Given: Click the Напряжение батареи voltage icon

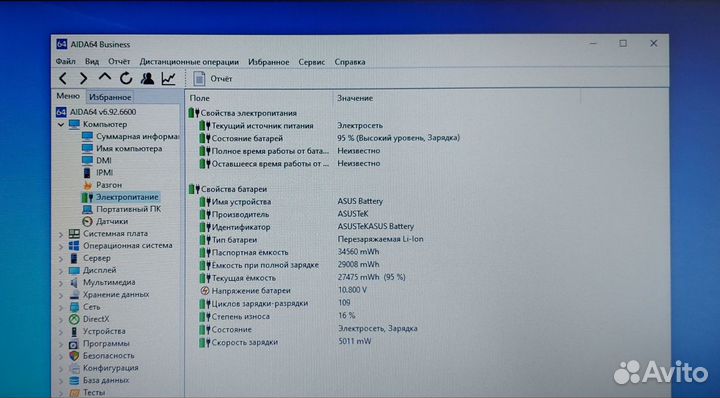Looking at the screenshot, I should click(x=205, y=291).
